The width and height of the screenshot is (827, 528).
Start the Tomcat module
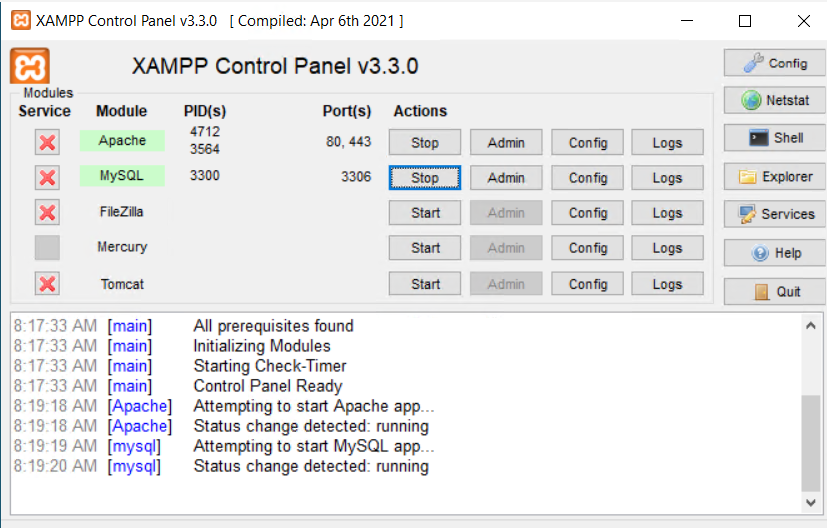(425, 284)
